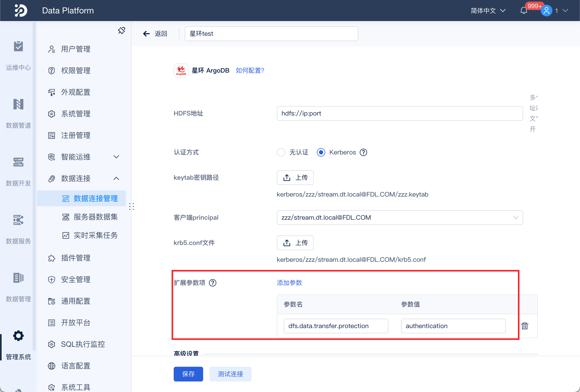The height and width of the screenshot is (392, 580).
Task: Select the 无认证 authentication option
Action: click(x=281, y=152)
